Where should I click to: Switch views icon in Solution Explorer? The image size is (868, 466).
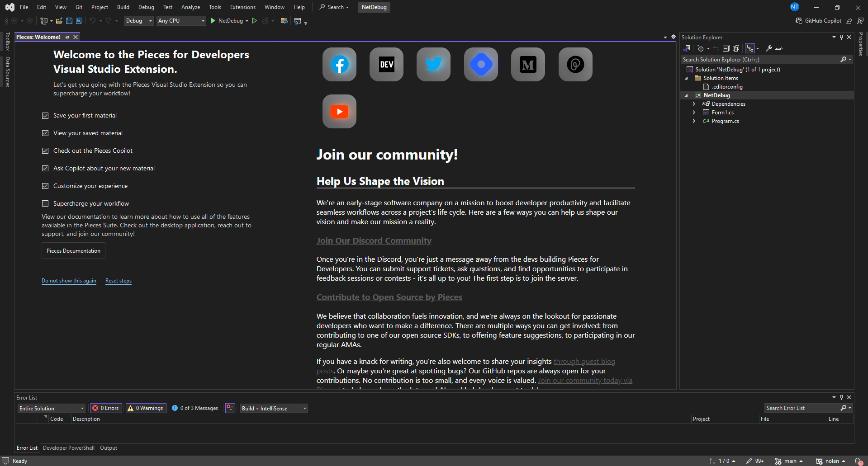(x=686, y=48)
